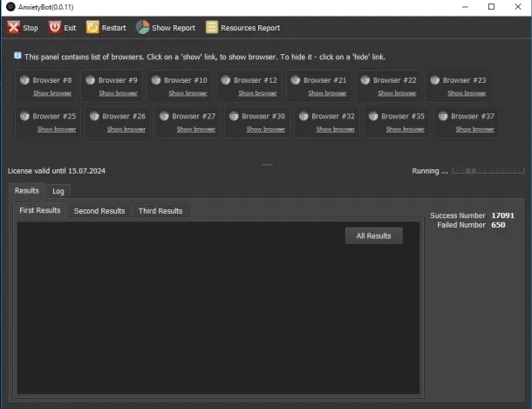Click the Browser #37 chrome icon
Viewport: 532px width, 409px height.
coord(443,116)
